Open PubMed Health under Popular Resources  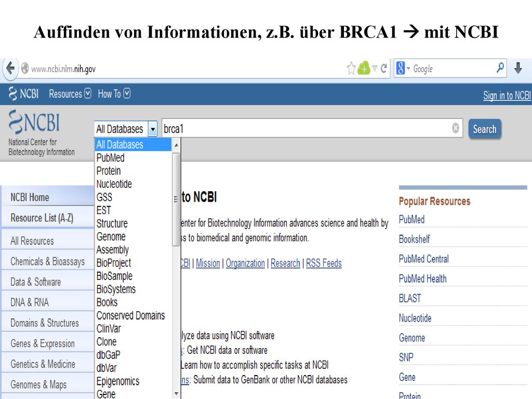(422, 278)
